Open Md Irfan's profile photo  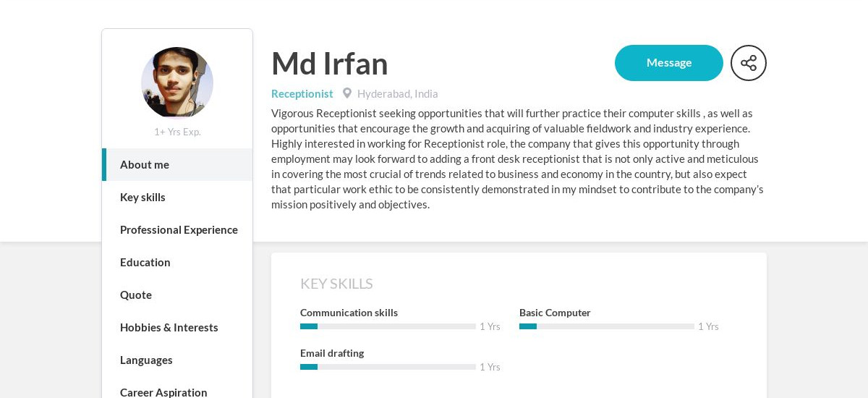click(x=177, y=82)
